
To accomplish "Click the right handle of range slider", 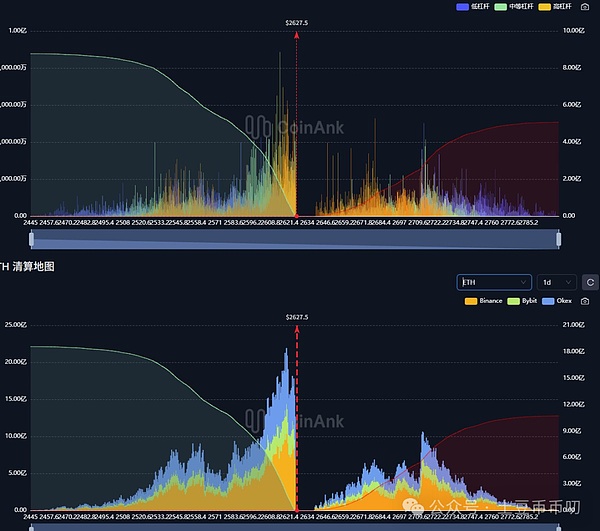I will (559, 239).
